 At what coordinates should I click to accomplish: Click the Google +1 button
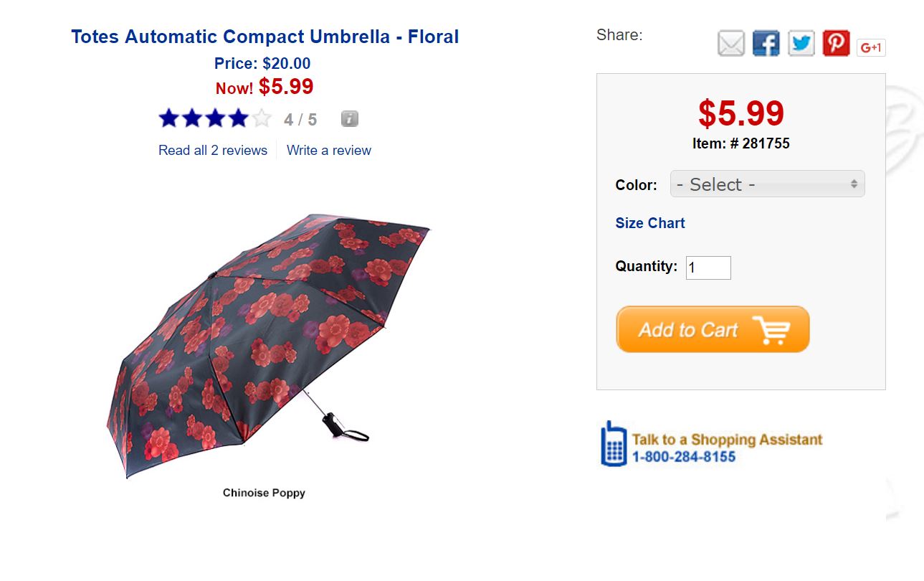pyautogui.click(x=871, y=48)
